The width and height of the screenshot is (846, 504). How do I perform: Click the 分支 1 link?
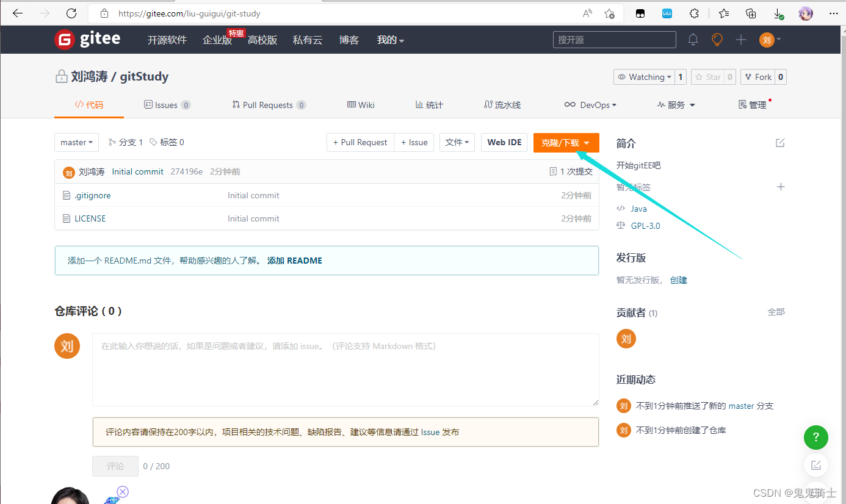pyautogui.click(x=126, y=142)
